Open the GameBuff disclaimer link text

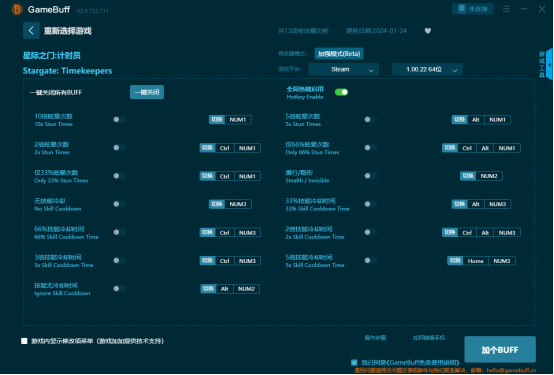coord(423,363)
